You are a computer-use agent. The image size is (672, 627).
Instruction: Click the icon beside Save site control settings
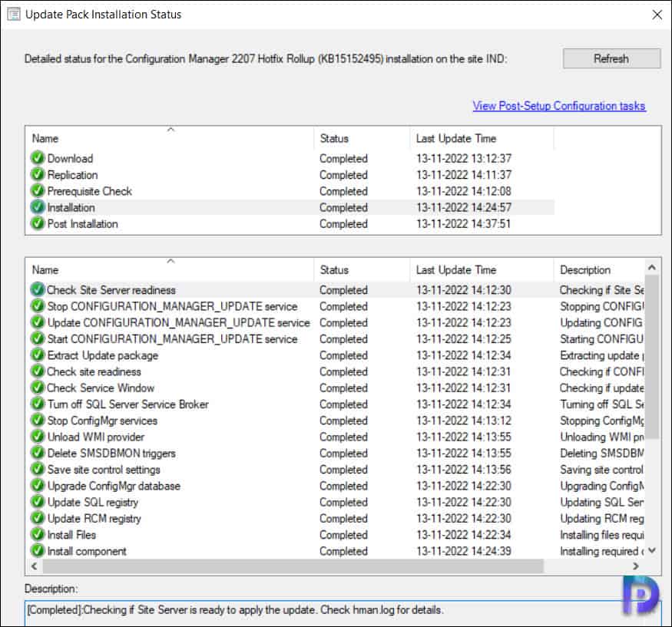click(38, 469)
